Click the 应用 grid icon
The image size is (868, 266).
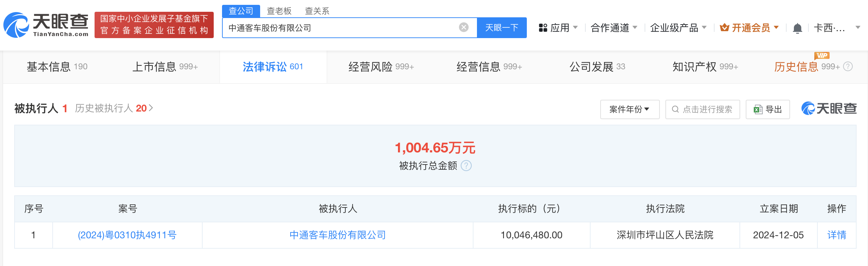click(x=543, y=28)
